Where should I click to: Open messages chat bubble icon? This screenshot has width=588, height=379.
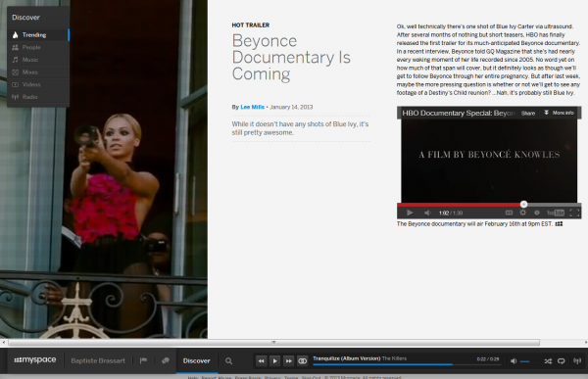(x=166, y=360)
